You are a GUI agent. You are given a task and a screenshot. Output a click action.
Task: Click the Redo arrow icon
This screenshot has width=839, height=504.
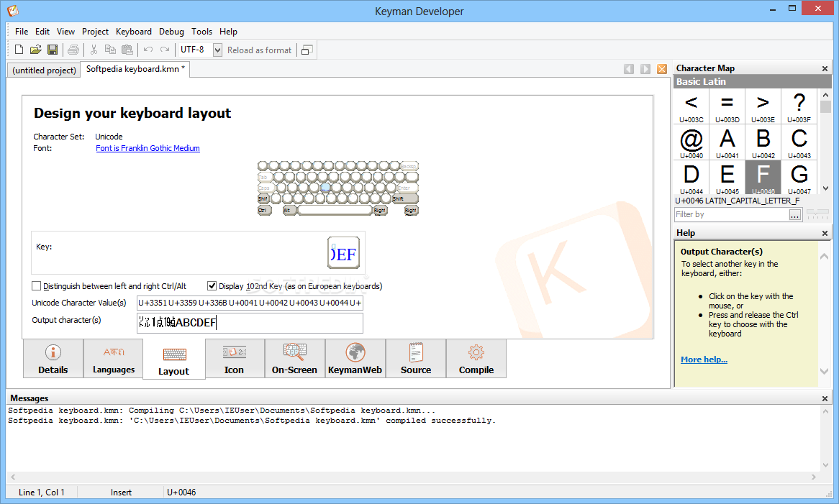point(165,50)
